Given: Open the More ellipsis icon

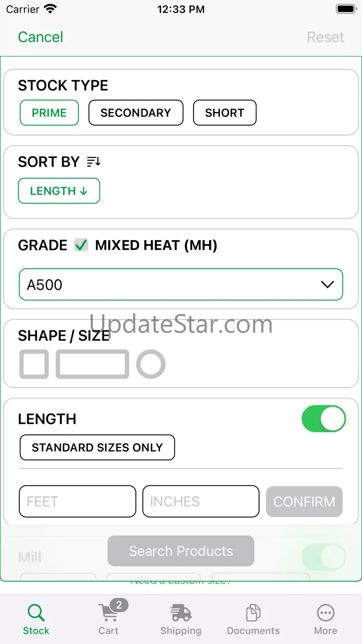Looking at the screenshot, I should click(326, 613).
